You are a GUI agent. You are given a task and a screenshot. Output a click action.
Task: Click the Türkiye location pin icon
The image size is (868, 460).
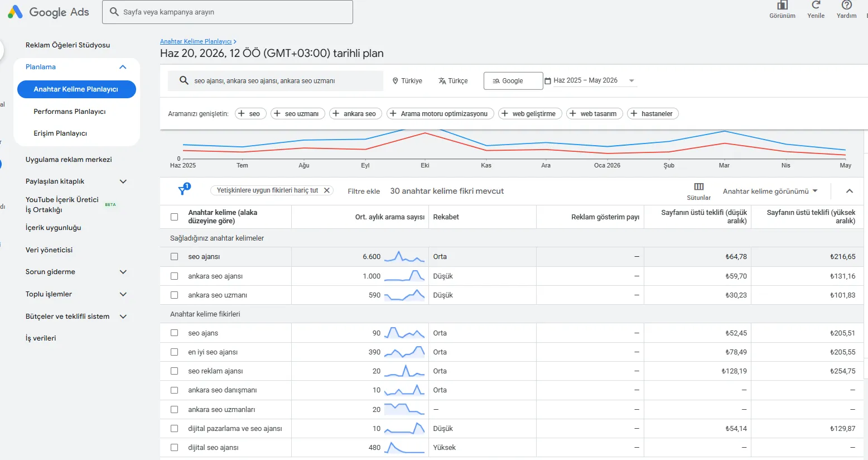395,81
